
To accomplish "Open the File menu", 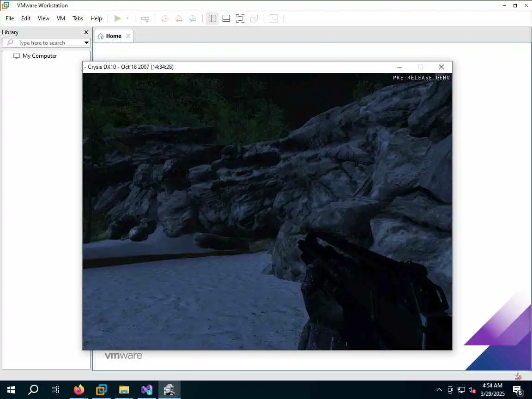I will click(10, 18).
